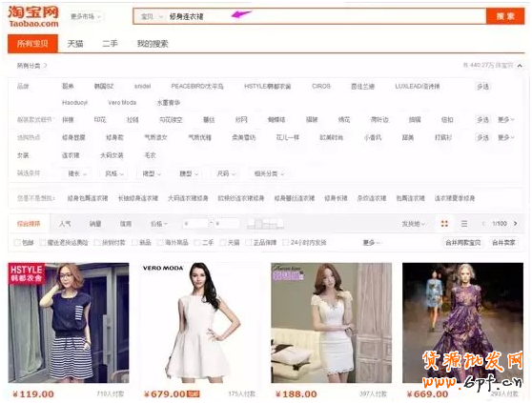Sort results by 销量 sales
The width and height of the screenshot is (532, 403).
click(95, 224)
